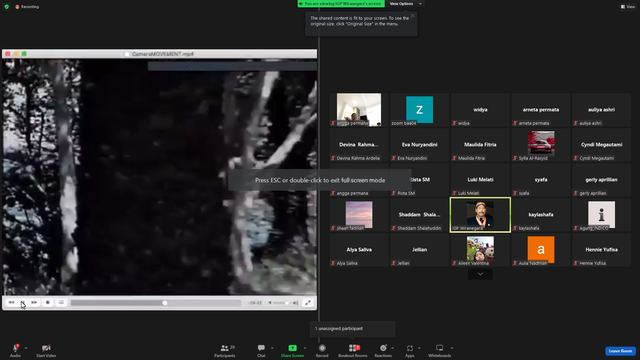Image resolution: width=640 pixels, height=360 pixels.
Task: Open Breakout Rooms
Action: coord(353,350)
